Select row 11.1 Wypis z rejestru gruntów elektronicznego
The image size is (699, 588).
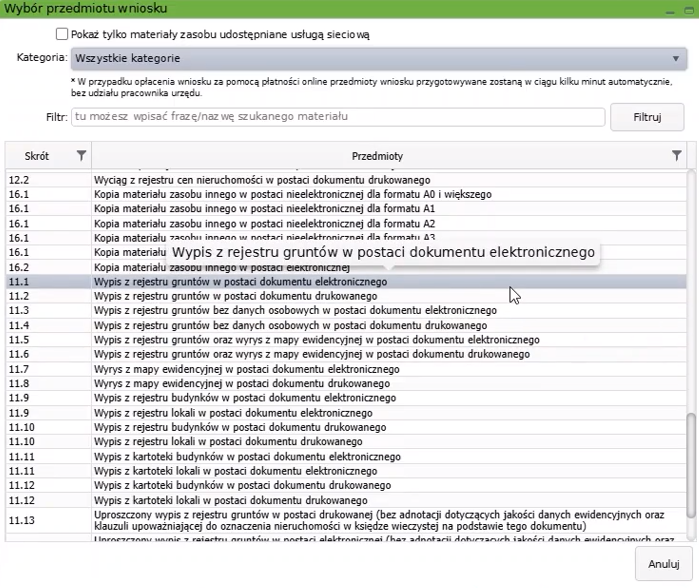click(x=240, y=282)
